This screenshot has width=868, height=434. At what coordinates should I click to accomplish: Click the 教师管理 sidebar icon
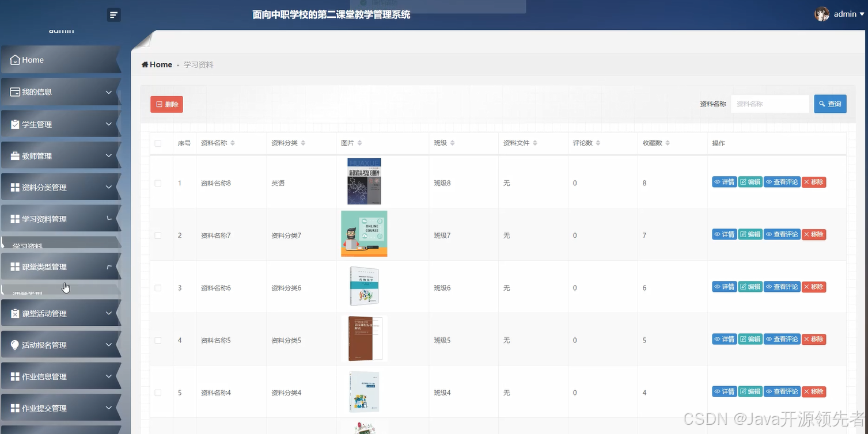pyautogui.click(x=14, y=155)
